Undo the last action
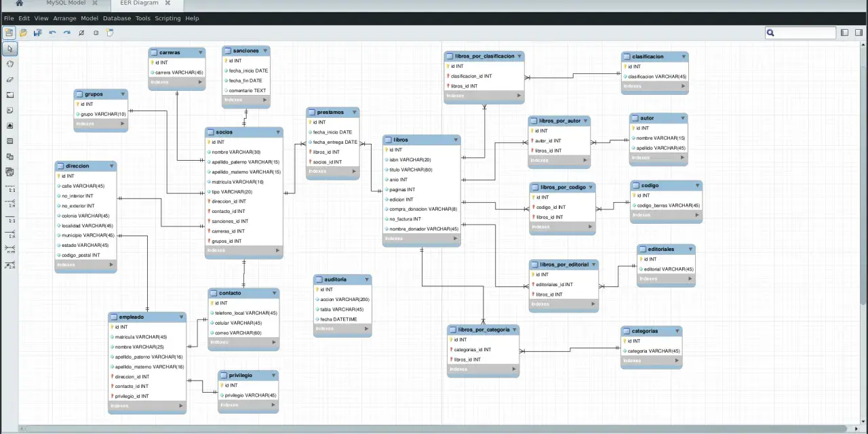 (52, 33)
